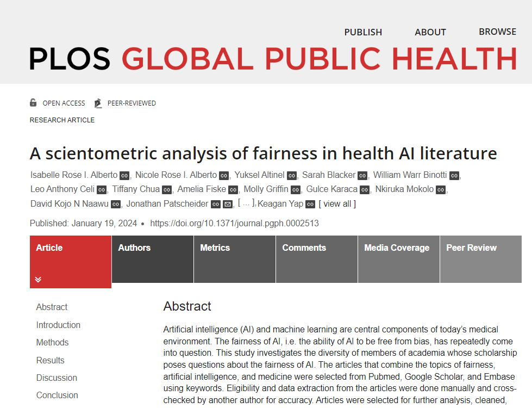Jump to Abstract in the sidebar
The height and width of the screenshot is (408, 532).
(x=52, y=307)
